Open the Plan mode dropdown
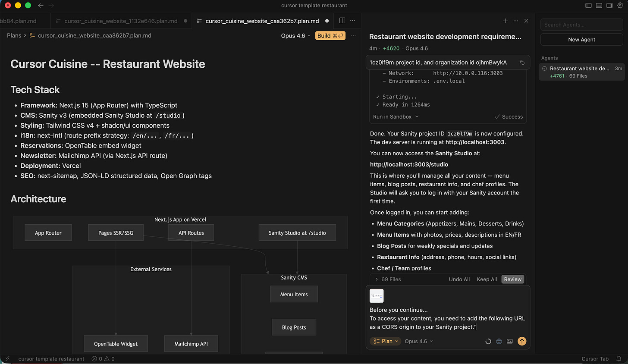628x364 pixels. click(x=385, y=341)
